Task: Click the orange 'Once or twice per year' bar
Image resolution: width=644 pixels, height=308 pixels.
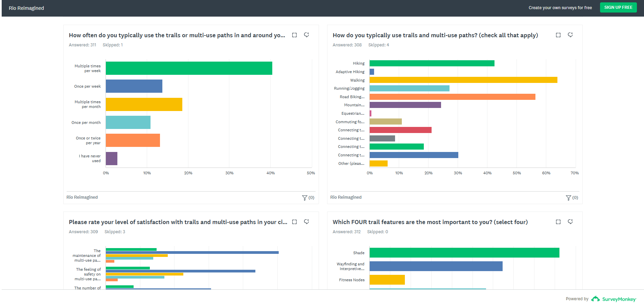Action: 133,140
